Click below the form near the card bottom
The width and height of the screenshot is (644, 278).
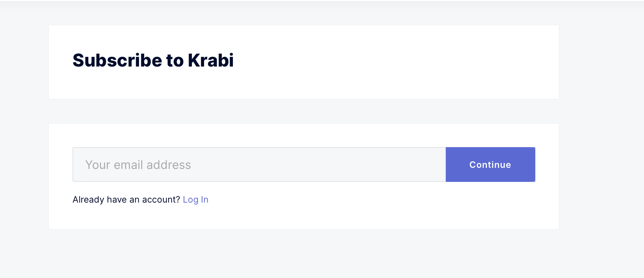303,220
